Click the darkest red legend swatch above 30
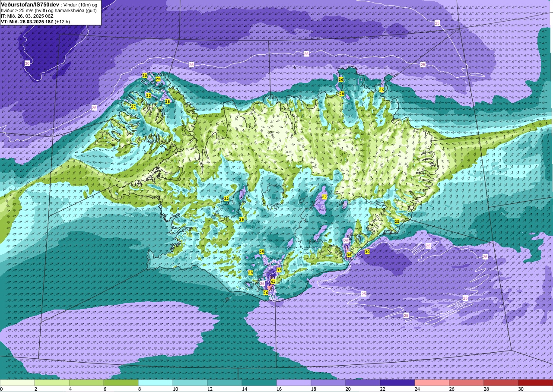The height and width of the screenshot is (392, 553). [535, 383]
